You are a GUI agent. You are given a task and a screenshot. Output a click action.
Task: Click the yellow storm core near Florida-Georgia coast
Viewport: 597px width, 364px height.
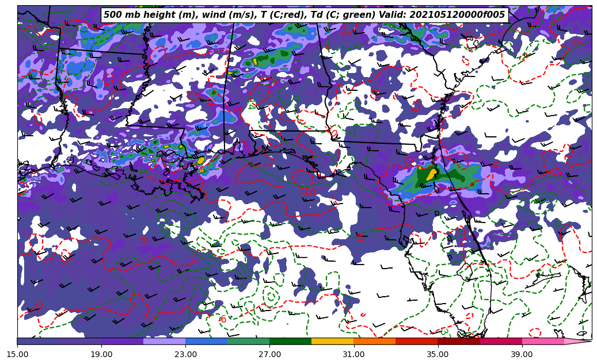tap(431, 174)
